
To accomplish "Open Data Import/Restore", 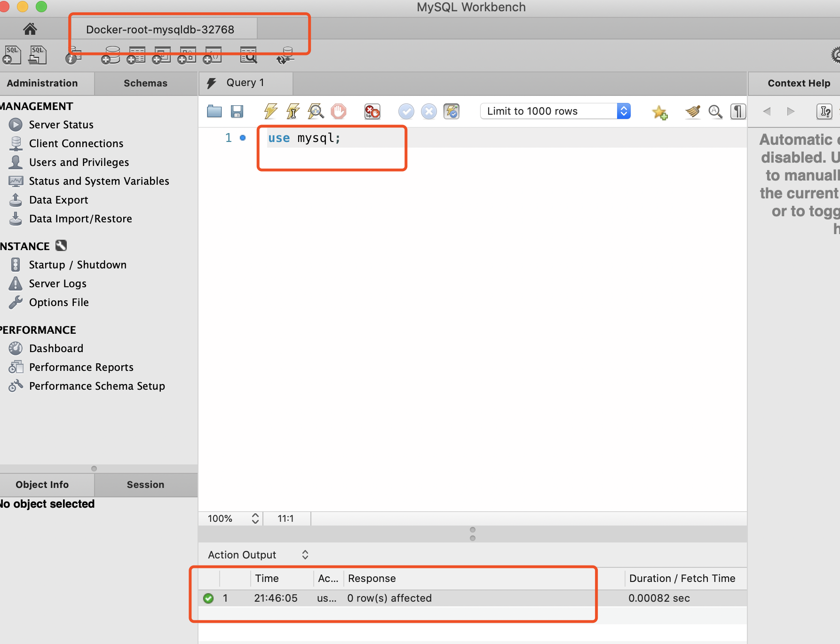I will tap(80, 219).
